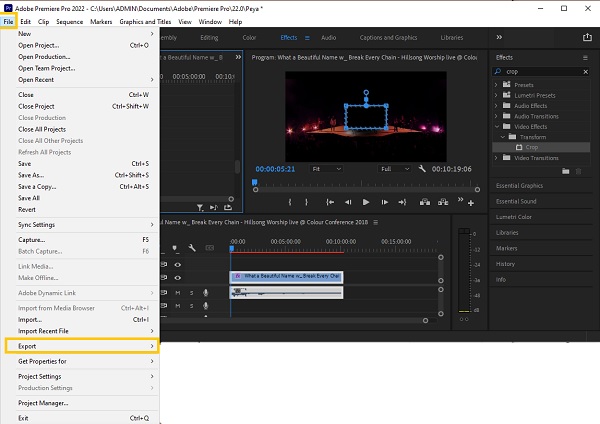The image size is (600, 424).
Task: Expand the Video Transitions folder
Action: click(496, 158)
